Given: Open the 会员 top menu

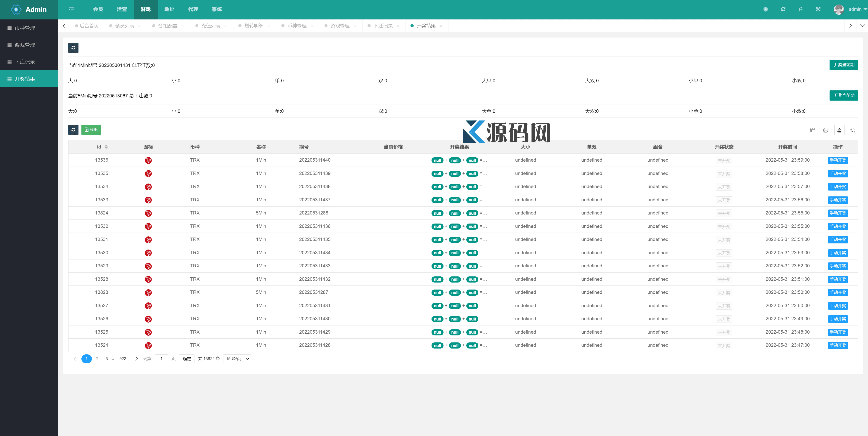Looking at the screenshot, I should pos(98,9).
